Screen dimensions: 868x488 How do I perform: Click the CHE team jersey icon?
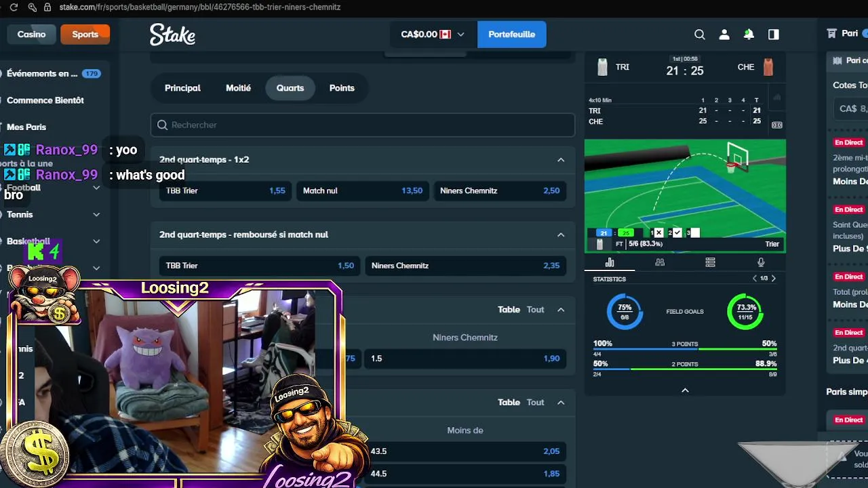[x=768, y=67]
